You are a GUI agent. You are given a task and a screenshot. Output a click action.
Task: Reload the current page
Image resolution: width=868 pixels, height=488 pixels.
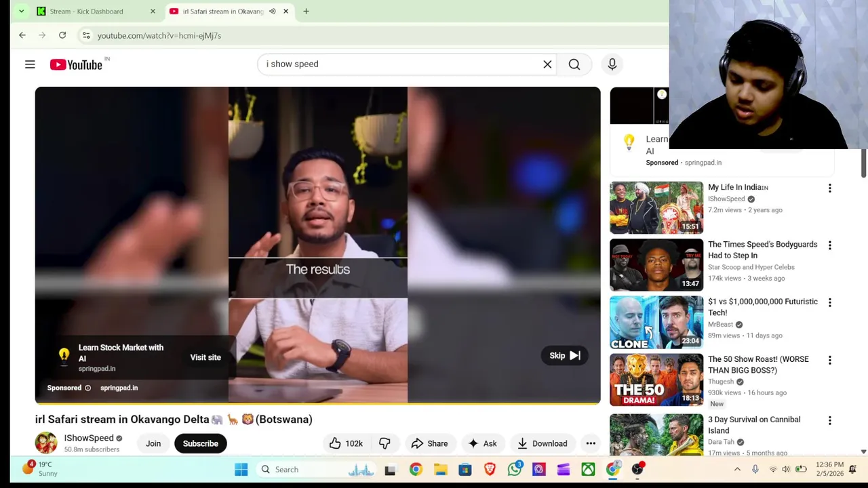(62, 35)
